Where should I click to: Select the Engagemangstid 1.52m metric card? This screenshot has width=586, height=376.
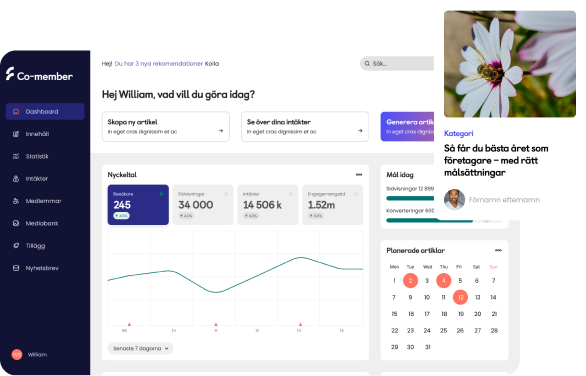click(333, 205)
